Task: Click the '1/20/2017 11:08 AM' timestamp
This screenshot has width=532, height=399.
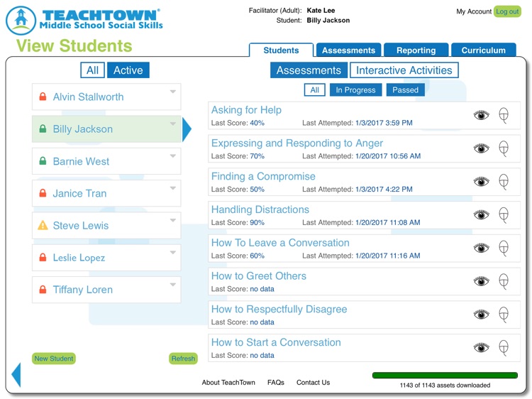Action: 388,222
